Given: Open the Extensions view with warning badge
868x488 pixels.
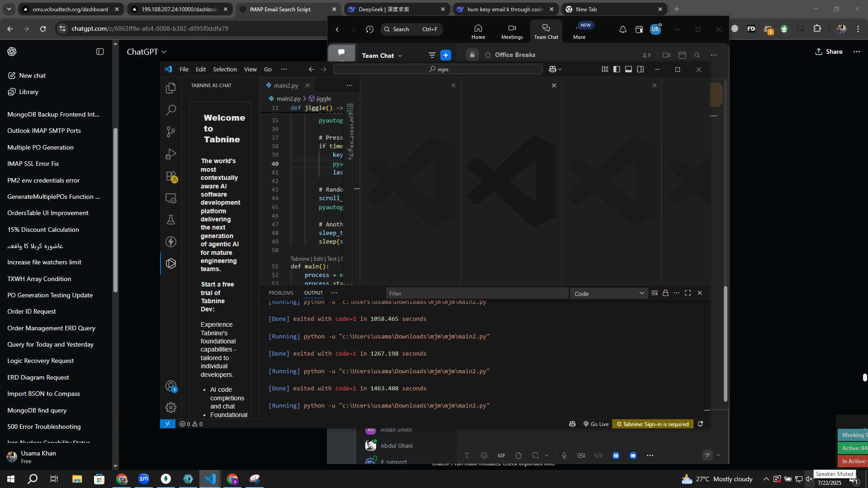Looking at the screenshot, I should (x=171, y=176).
